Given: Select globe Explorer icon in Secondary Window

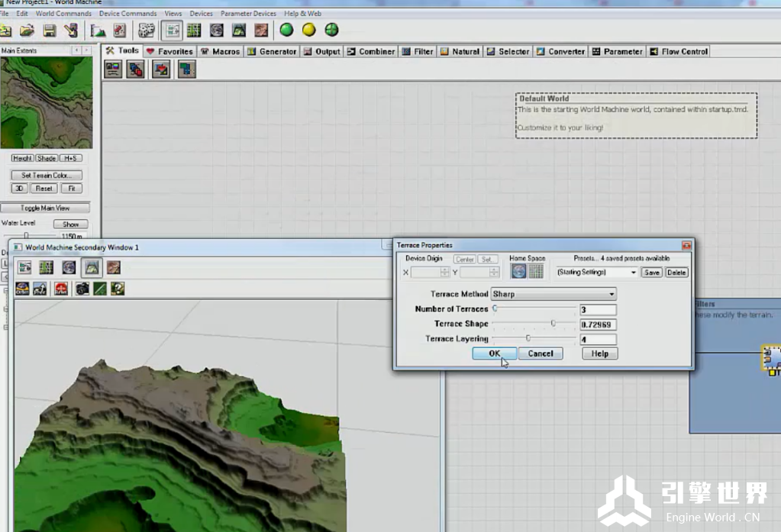Looking at the screenshot, I should click(x=69, y=267).
